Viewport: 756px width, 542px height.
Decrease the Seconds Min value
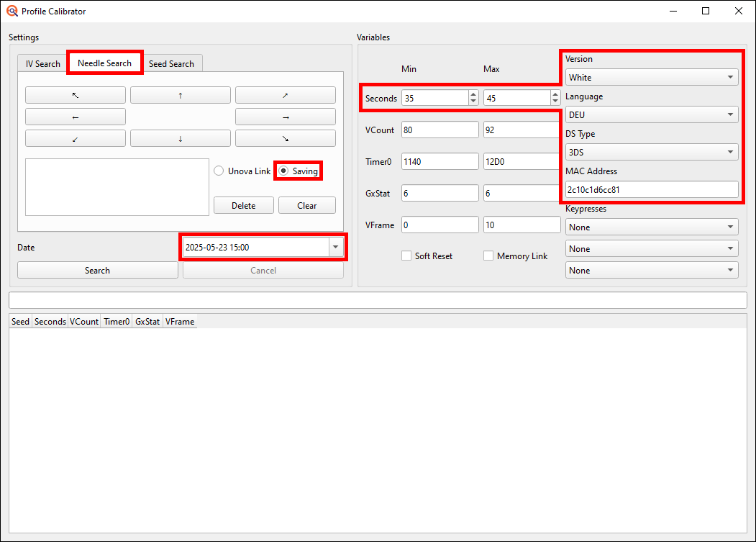(473, 101)
